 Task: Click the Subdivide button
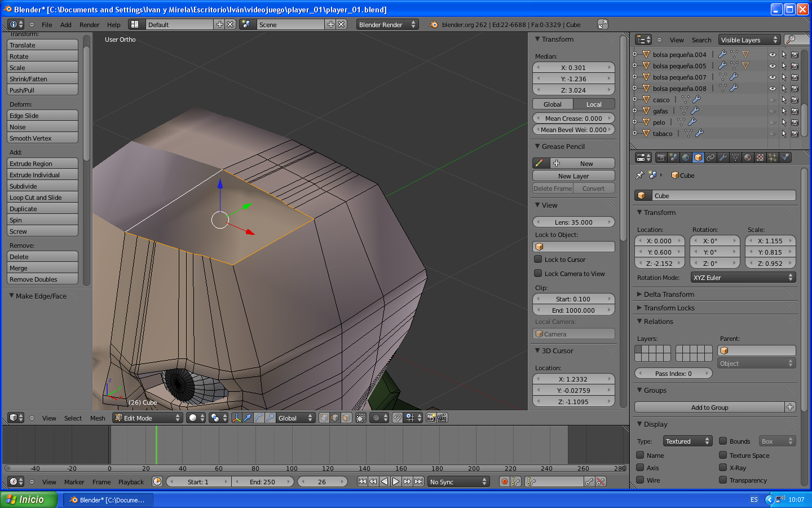[42, 186]
